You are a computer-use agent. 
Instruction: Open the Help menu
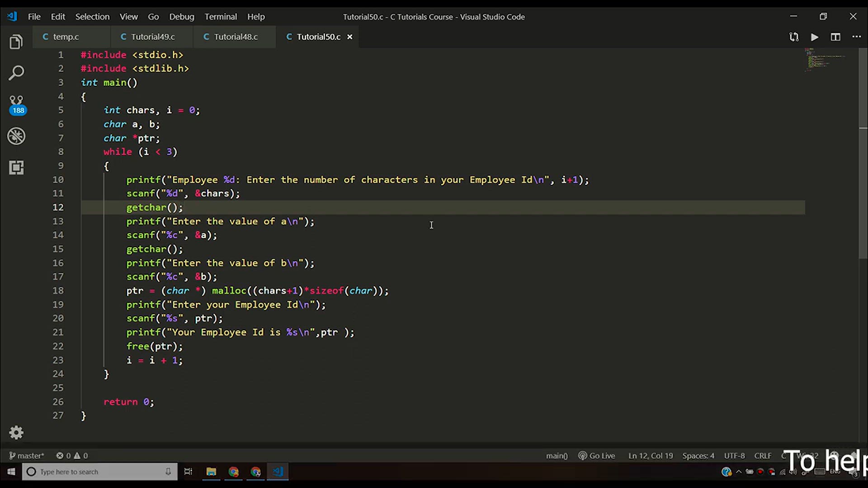click(256, 17)
